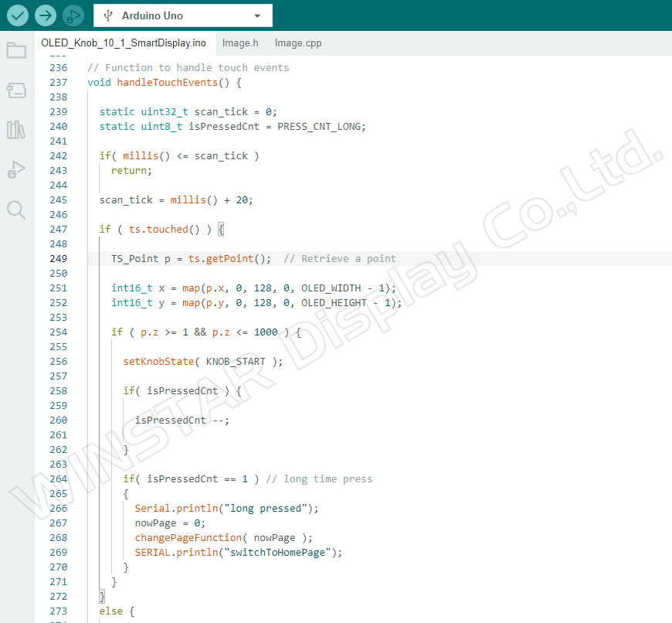
Task: Click on changePageFunction call
Action: coord(188,538)
